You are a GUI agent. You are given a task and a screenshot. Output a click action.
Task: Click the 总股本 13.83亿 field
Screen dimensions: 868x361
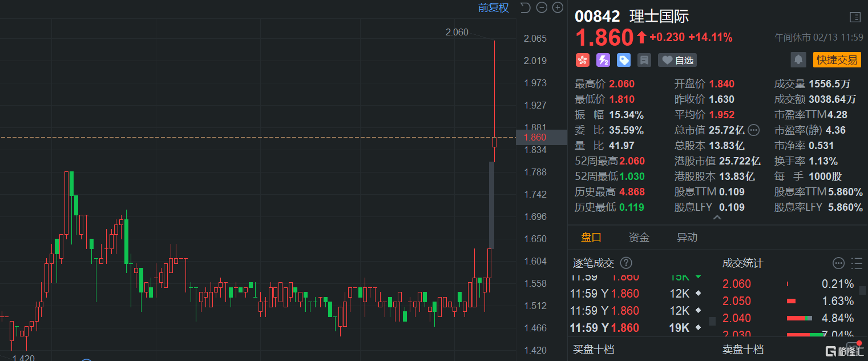point(709,146)
